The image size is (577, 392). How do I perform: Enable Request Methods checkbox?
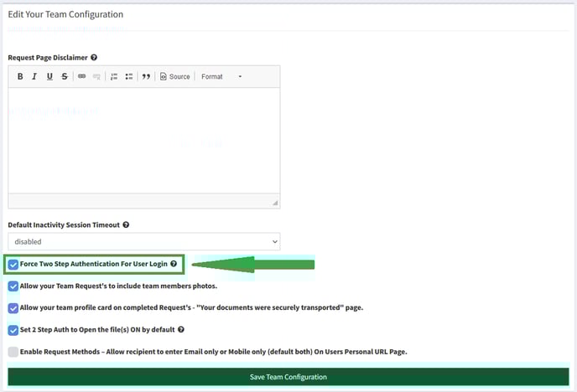(x=13, y=352)
